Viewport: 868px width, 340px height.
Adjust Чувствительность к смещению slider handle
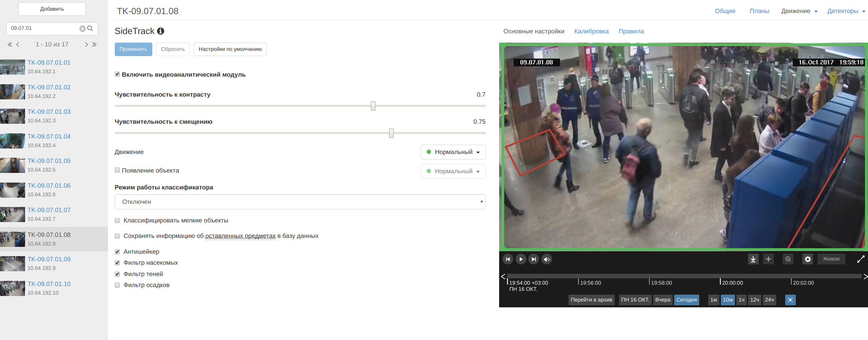pyautogui.click(x=391, y=133)
